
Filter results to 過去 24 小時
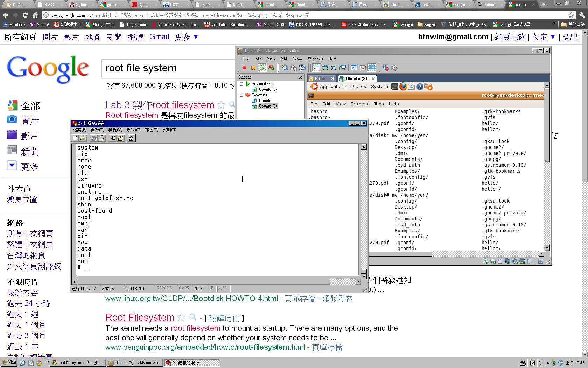click(x=29, y=303)
